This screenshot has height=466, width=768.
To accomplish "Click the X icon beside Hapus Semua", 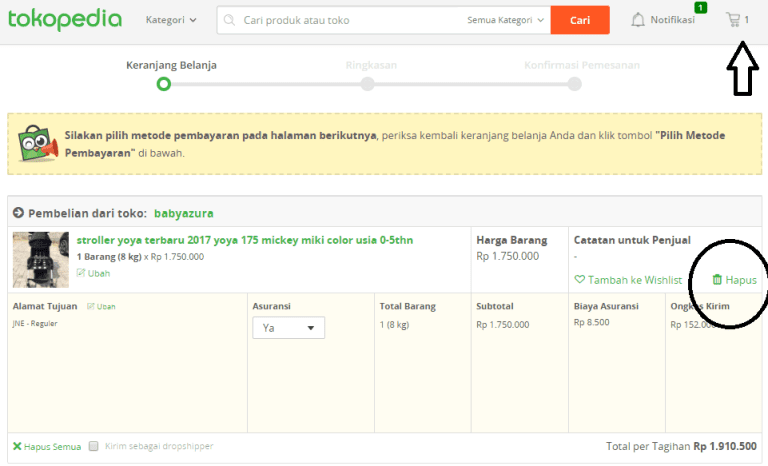I will pos(17,446).
